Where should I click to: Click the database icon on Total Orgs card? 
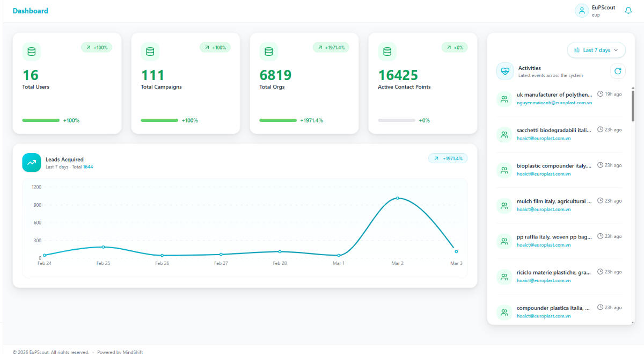click(269, 52)
